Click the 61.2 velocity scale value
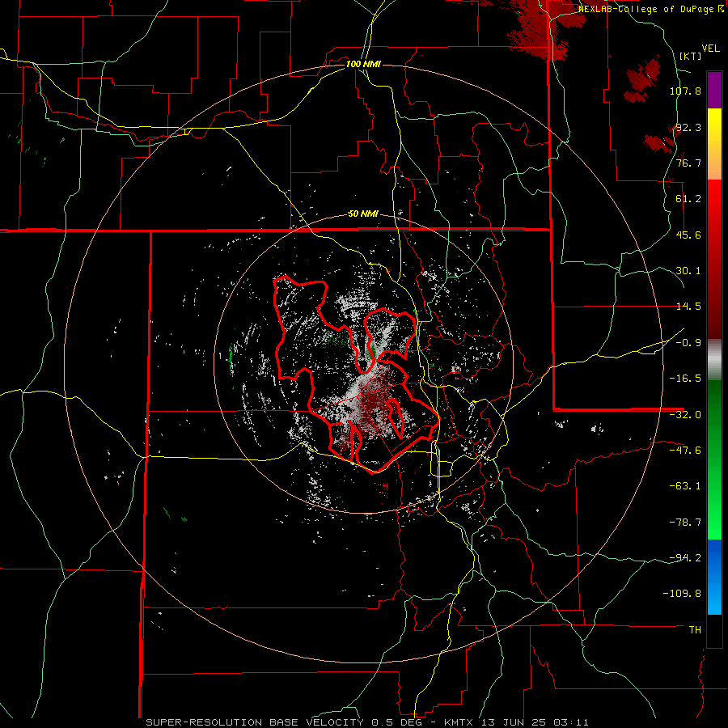The width and height of the screenshot is (728, 728). [x=688, y=199]
